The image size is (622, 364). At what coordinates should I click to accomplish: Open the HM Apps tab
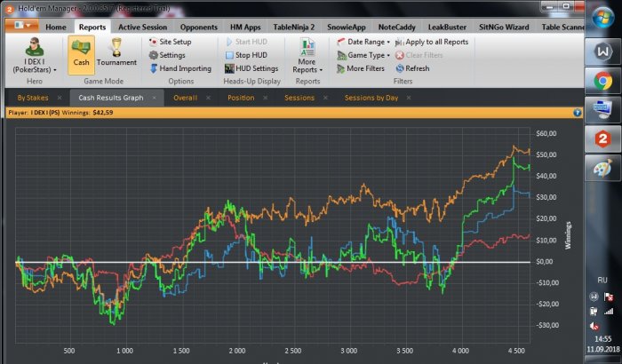[245, 28]
